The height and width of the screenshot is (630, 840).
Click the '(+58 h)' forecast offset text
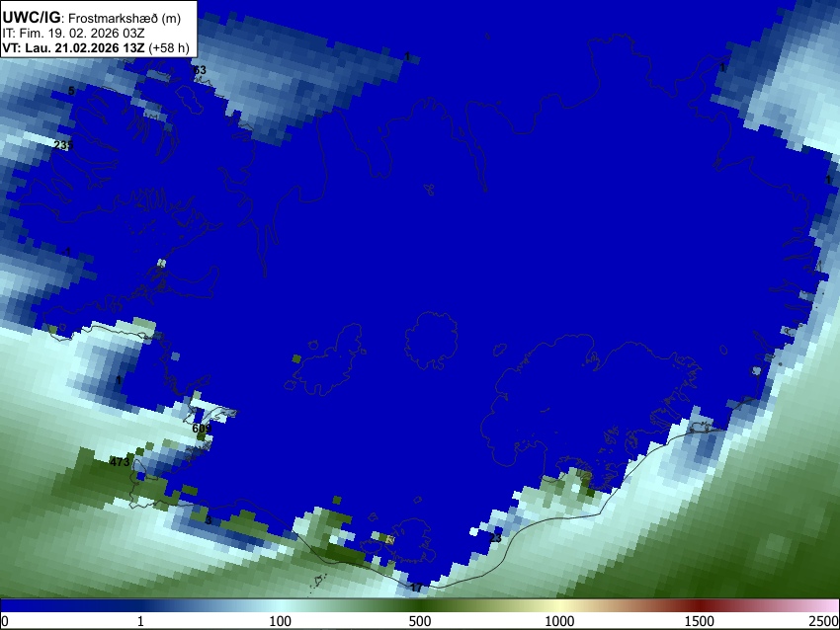click(x=169, y=47)
